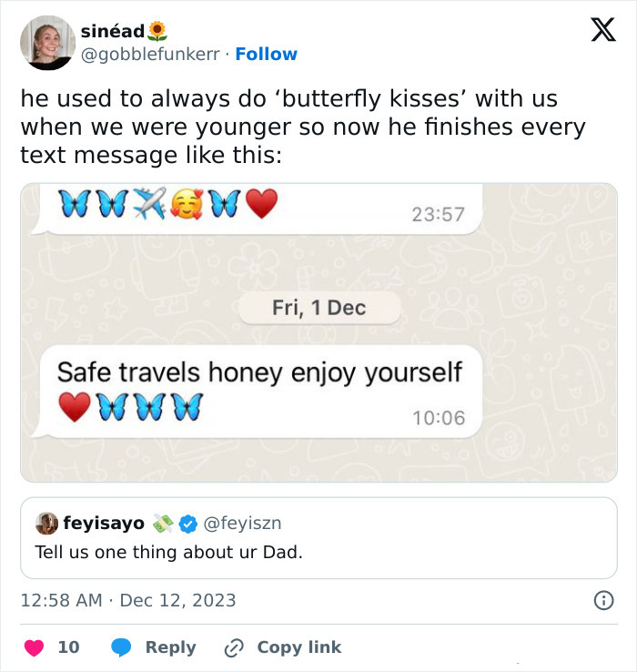Viewport: 637px width, 672px height.
Task: Open the 12:58 AM Dec 12, 2023 timestamp
Action: pos(128,600)
